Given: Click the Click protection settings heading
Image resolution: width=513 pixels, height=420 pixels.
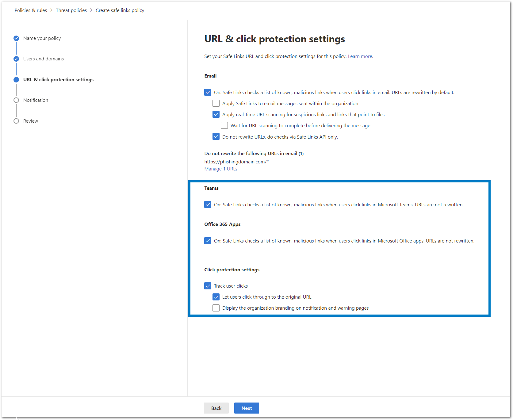Looking at the screenshot, I should pos(232,270).
